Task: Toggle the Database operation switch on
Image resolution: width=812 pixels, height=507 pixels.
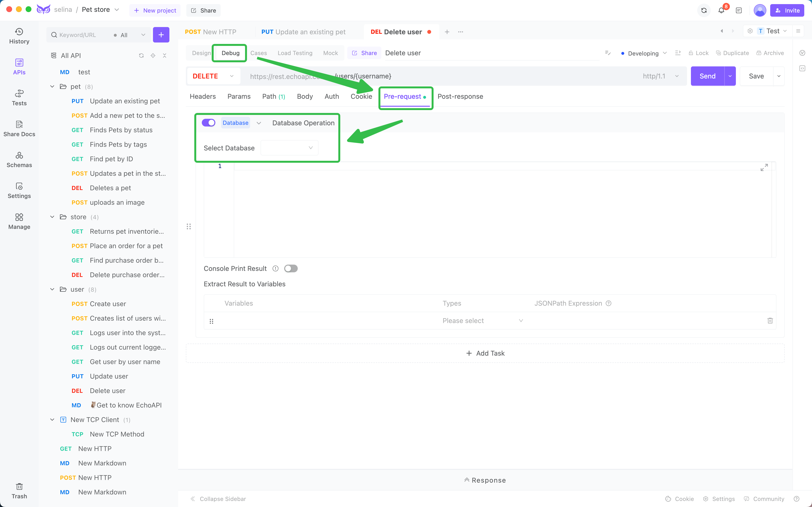Action: [x=209, y=123]
